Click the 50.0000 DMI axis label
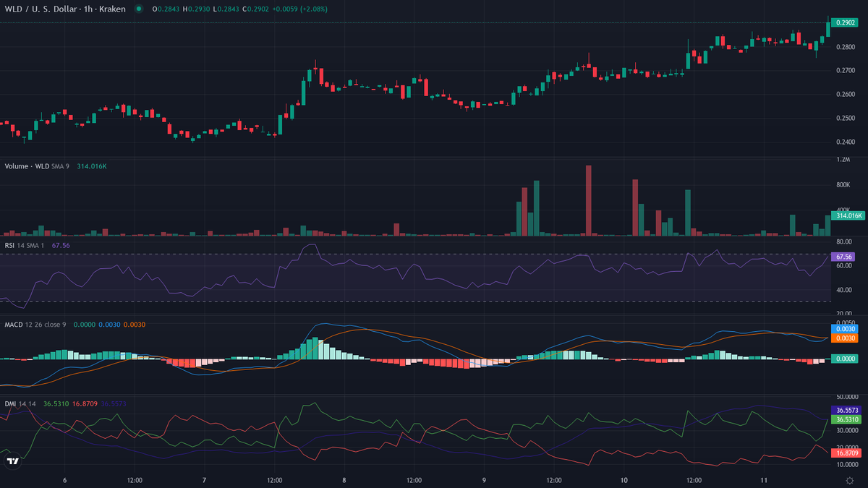 click(x=846, y=397)
